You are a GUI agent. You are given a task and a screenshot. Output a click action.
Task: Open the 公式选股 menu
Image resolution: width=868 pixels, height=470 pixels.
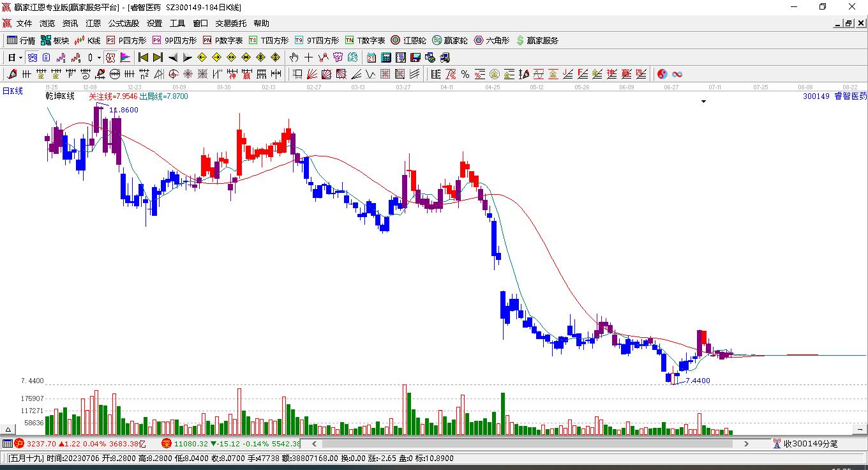coord(123,24)
